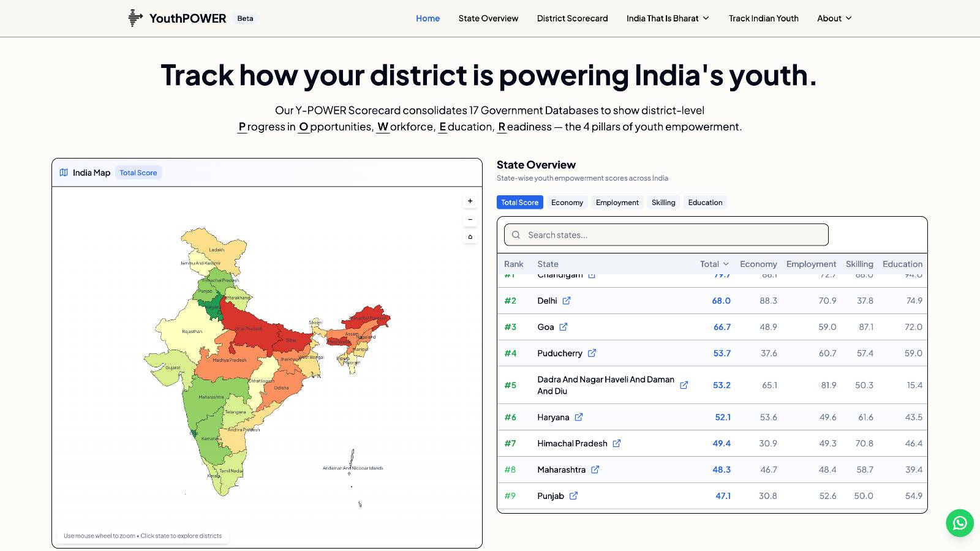Expand the India That Is Bharat menu
Screen dimensions: 980x551
pyautogui.click(x=667, y=18)
